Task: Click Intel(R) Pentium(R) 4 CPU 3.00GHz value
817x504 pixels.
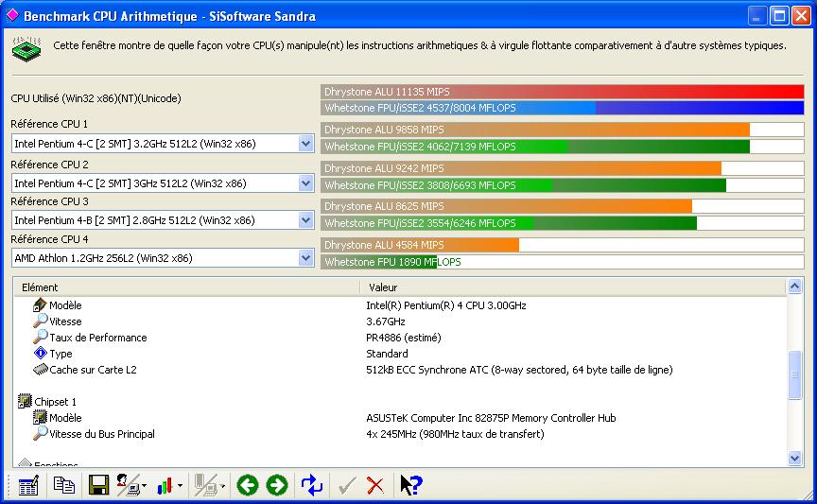Action: point(446,305)
